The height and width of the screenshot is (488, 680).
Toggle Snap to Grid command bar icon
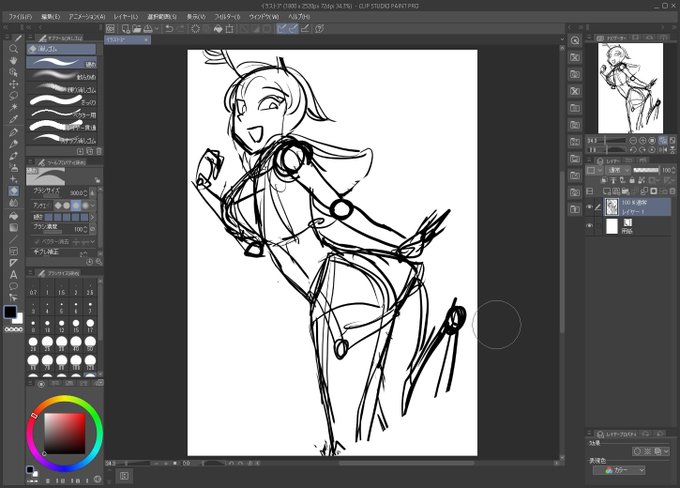click(x=305, y=29)
